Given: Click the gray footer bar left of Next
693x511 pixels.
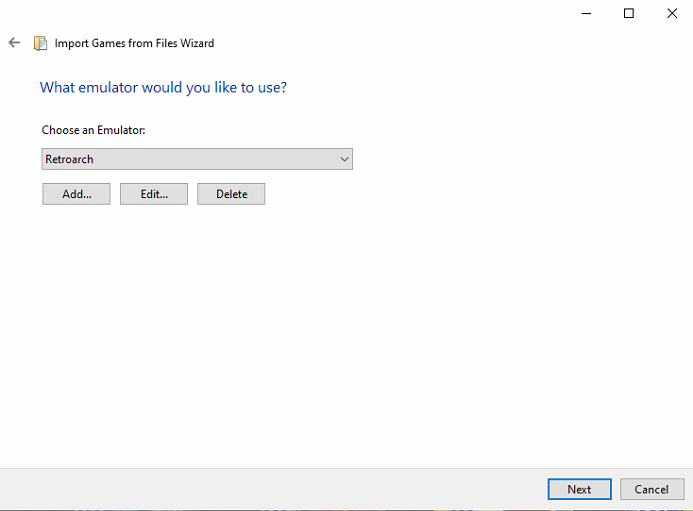Looking at the screenshot, I should click(x=274, y=489).
